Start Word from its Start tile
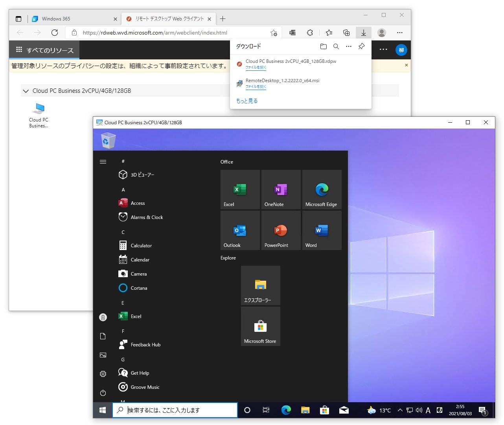The height and width of the screenshot is (425, 504). pyautogui.click(x=322, y=230)
